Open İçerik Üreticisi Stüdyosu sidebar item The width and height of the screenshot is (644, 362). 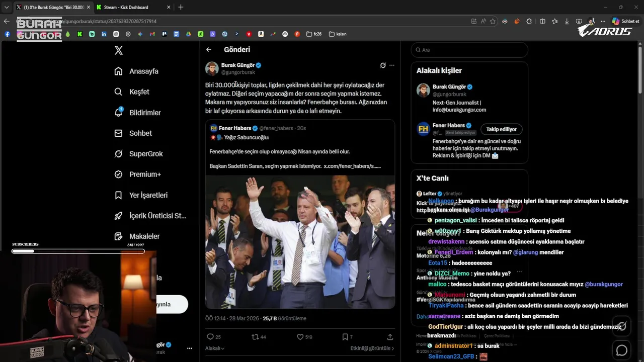150,216
